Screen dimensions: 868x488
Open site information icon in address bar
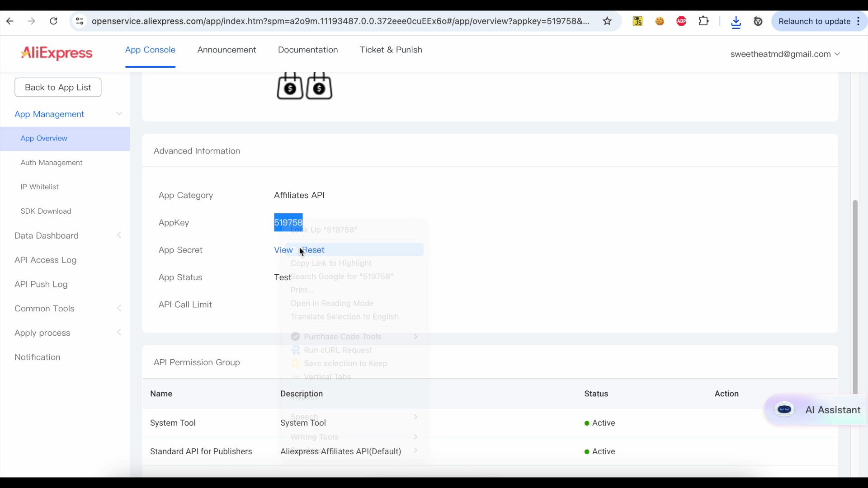[80, 21]
